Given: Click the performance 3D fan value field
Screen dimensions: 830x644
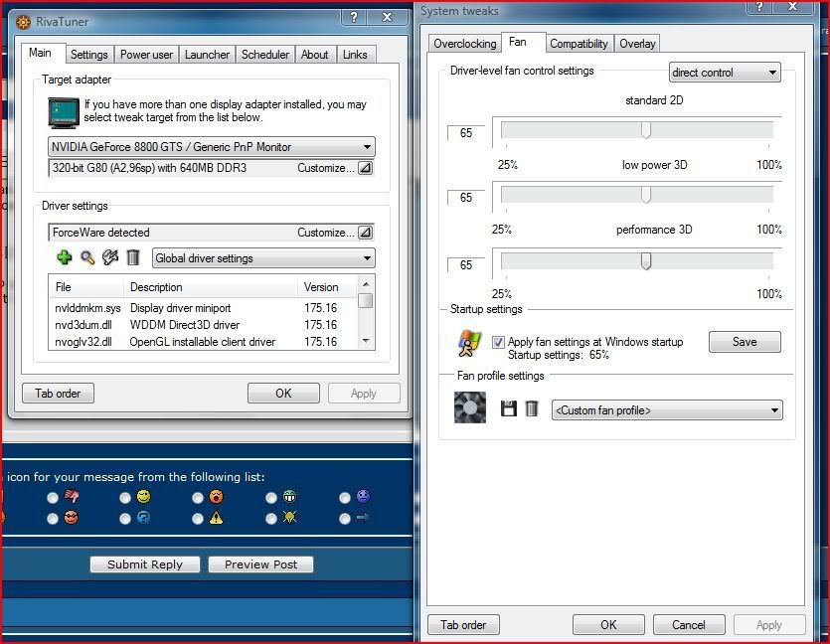Looking at the screenshot, I should pos(466,264).
